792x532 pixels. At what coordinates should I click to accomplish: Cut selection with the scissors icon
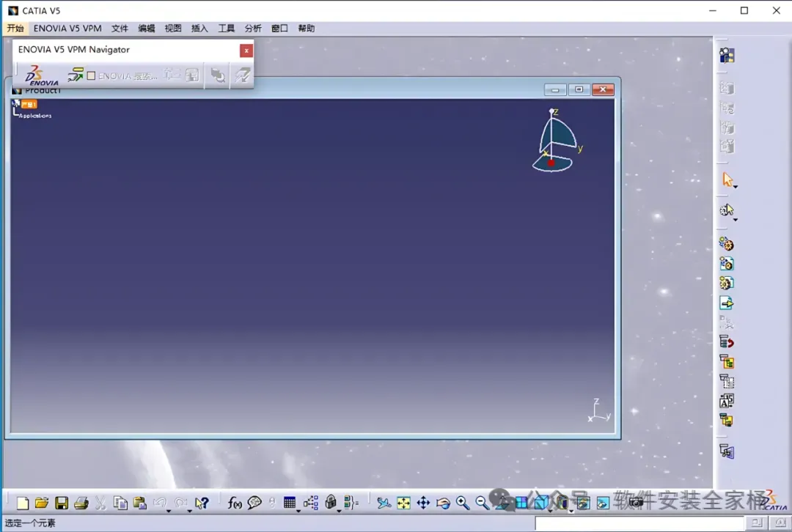pos(100,503)
